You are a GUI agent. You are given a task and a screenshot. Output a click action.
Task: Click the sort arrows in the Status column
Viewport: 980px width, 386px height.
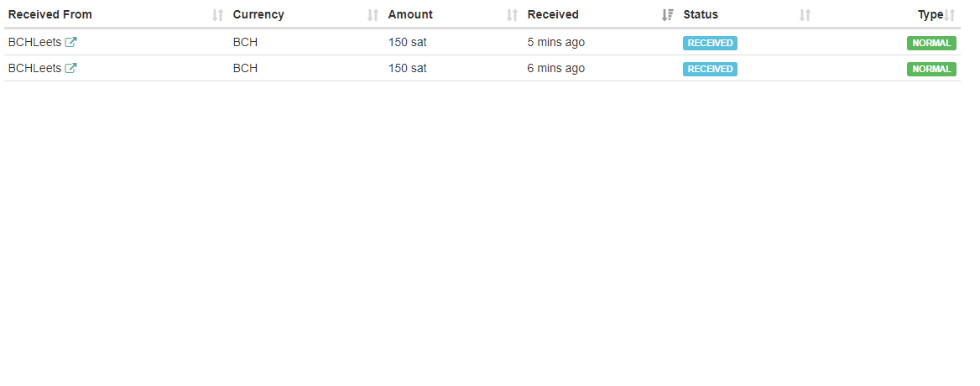click(x=805, y=15)
